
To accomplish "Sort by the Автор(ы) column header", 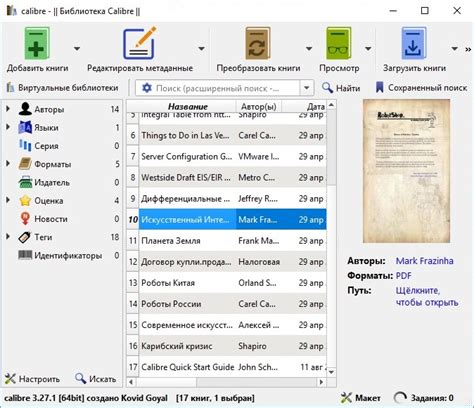I will coord(259,106).
